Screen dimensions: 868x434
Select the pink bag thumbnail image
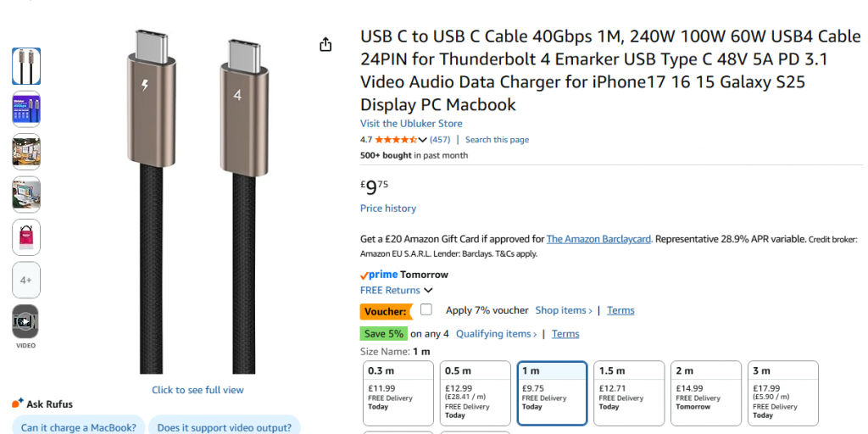(26, 237)
